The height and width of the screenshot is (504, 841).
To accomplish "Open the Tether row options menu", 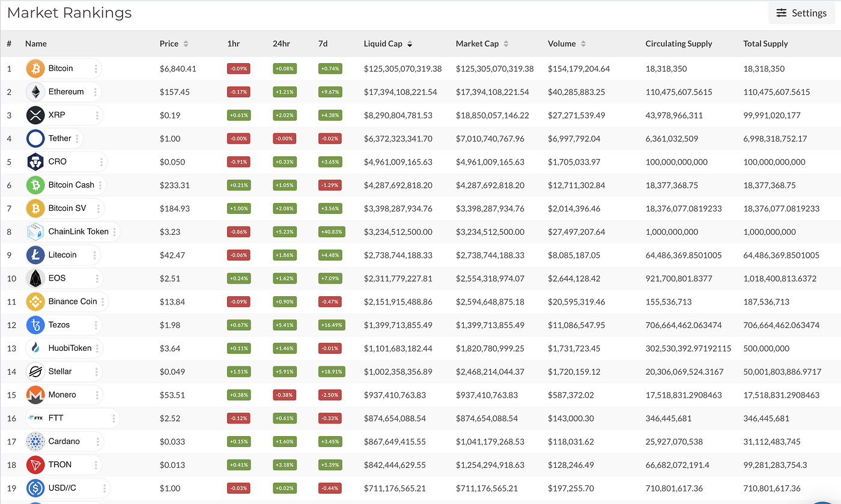I will pos(77,139).
